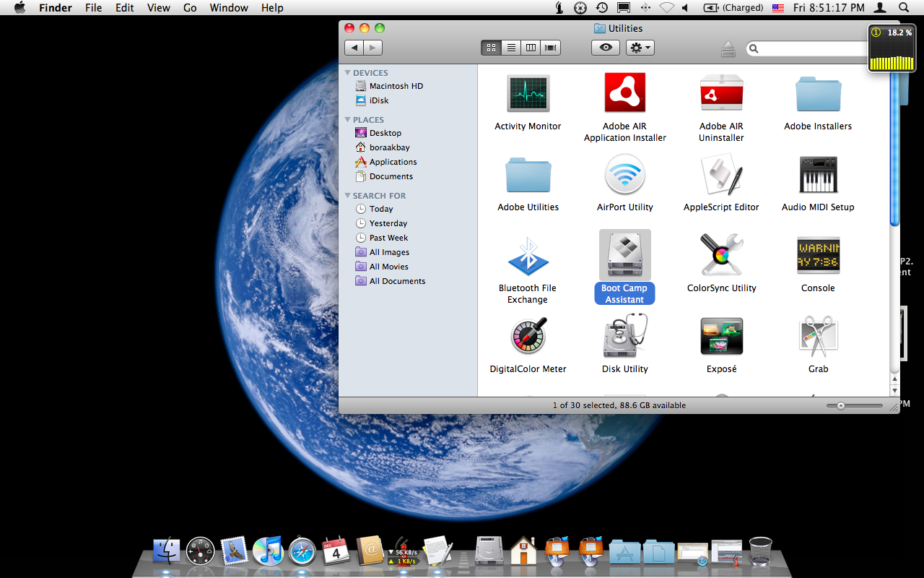Select the Bluetooth File Exchange icon
This screenshot has width=924, height=578.
click(x=528, y=255)
